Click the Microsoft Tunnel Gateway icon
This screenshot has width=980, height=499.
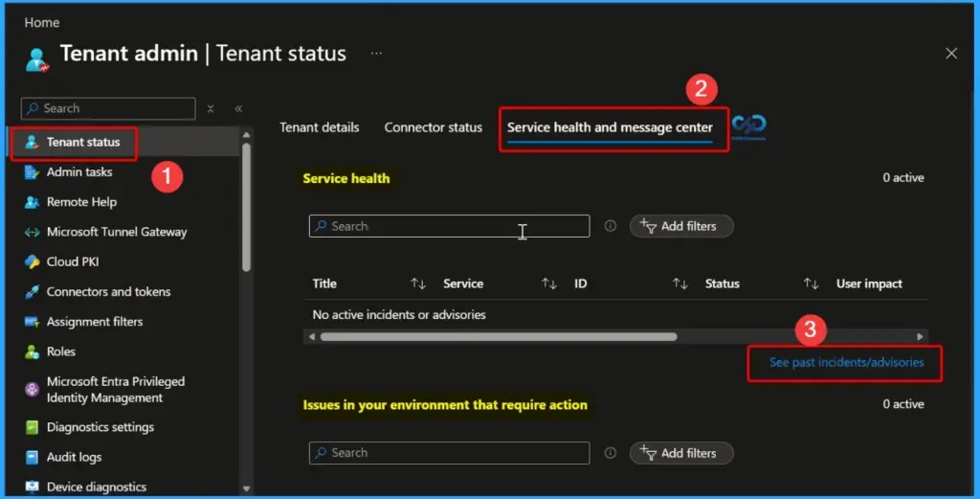(x=32, y=232)
